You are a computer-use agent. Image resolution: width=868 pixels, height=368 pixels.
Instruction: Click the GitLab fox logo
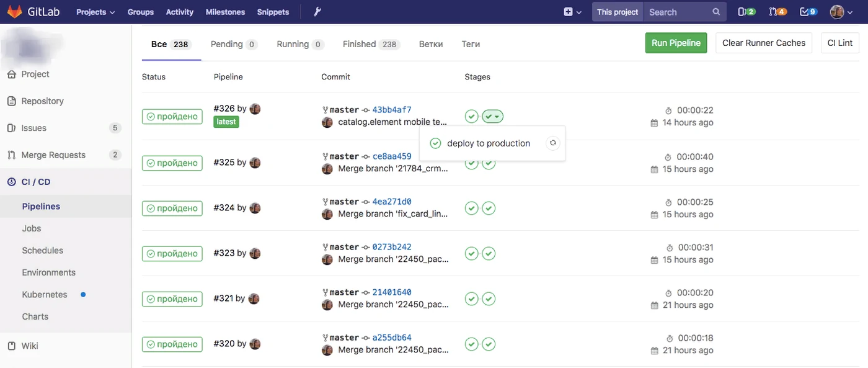click(14, 12)
